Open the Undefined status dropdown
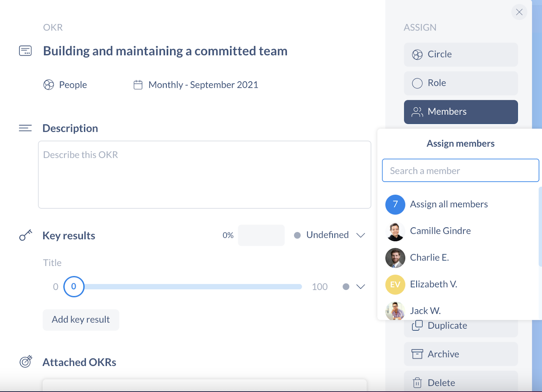This screenshot has height=392, width=542. point(330,235)
